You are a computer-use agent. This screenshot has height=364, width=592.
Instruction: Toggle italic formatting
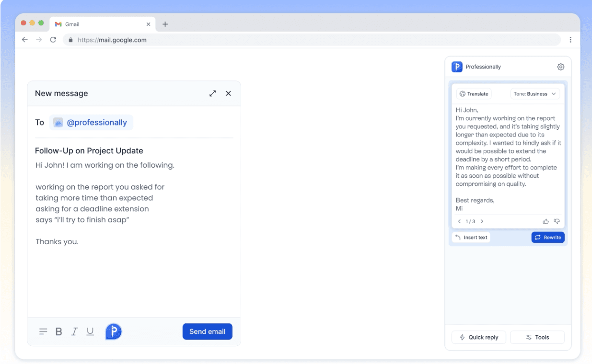74,331
